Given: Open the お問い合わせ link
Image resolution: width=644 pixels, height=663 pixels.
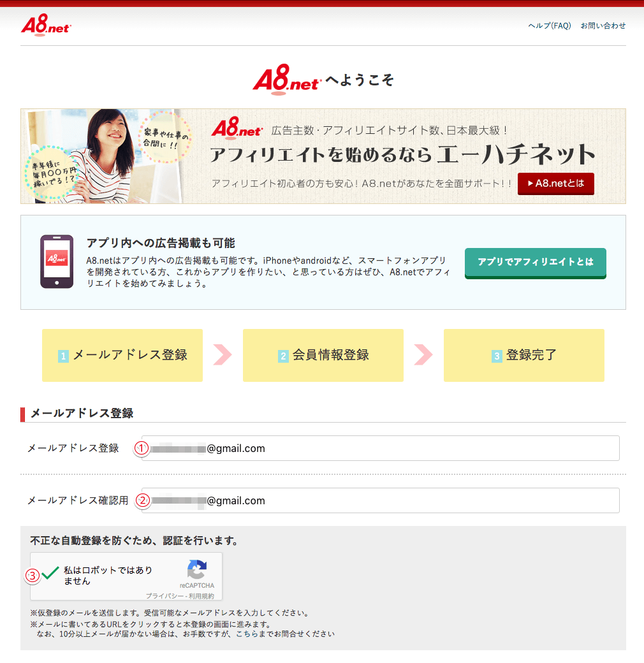Looking at the screenshot, I should pos(603,25).
